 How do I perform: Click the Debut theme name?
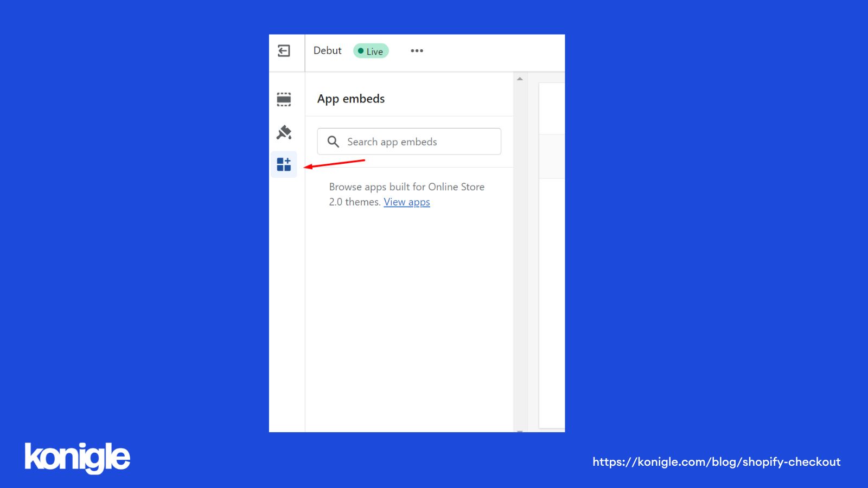[328, 50]
